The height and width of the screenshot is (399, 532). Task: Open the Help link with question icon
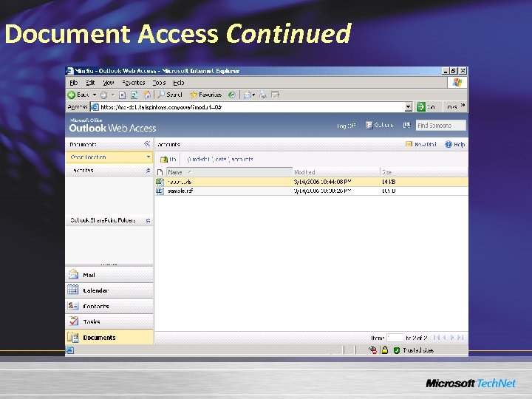pos(454,144)
